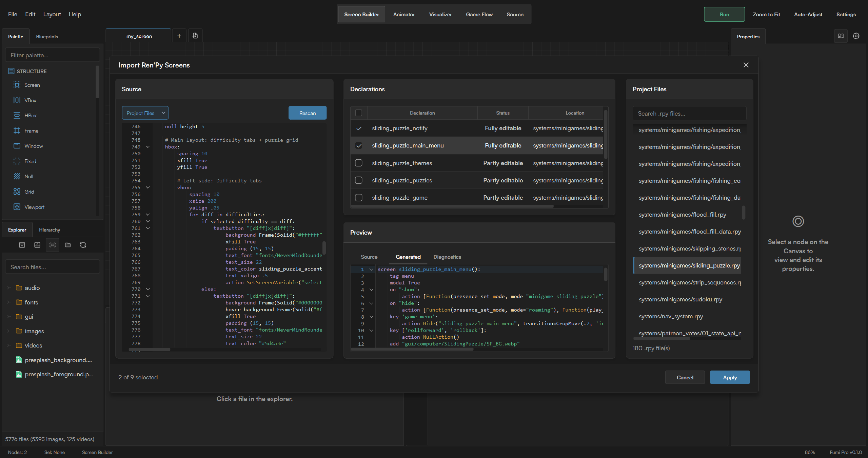868x458 pixels.
Task: Collapse the on show fold at preview line 4
Action: (x=371, y=290)
